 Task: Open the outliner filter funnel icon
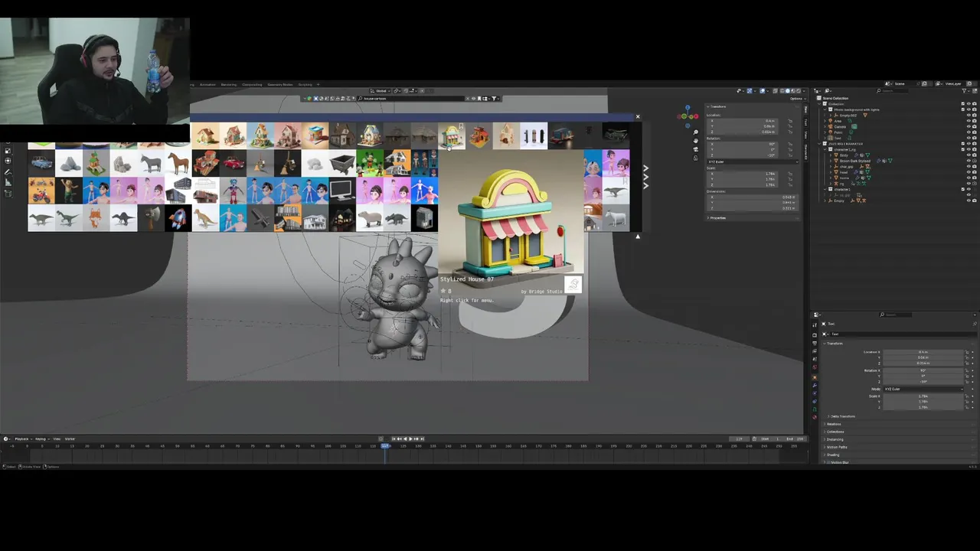pyautogui.click(x=966, y=90)
